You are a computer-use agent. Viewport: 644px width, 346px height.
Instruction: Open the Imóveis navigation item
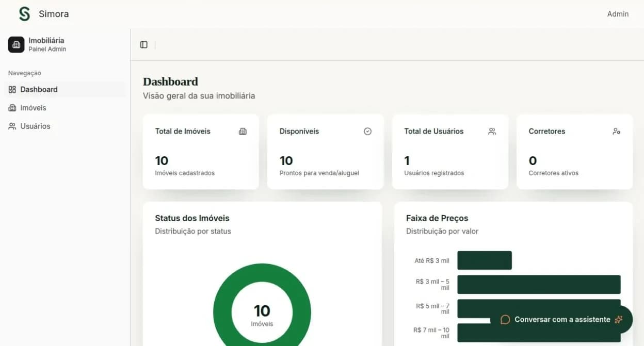pyautogui.click(x=65, y=108)
